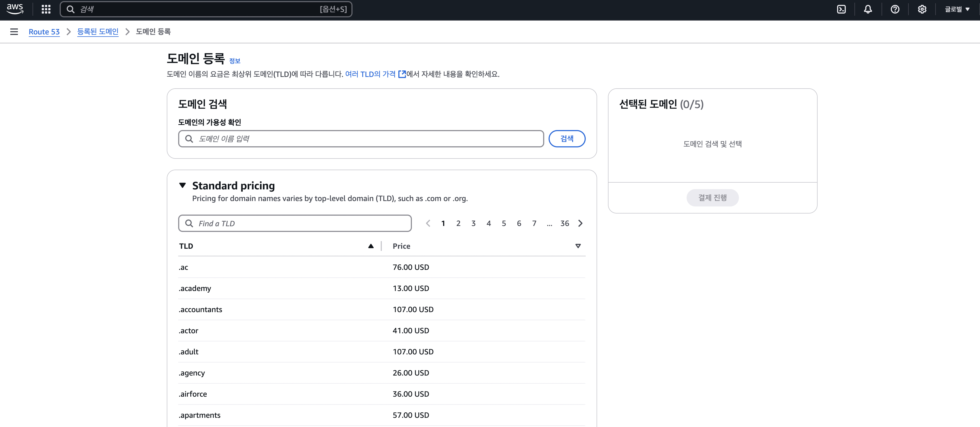
Task: Jump to pagination page 36
Action: point(565,224)
